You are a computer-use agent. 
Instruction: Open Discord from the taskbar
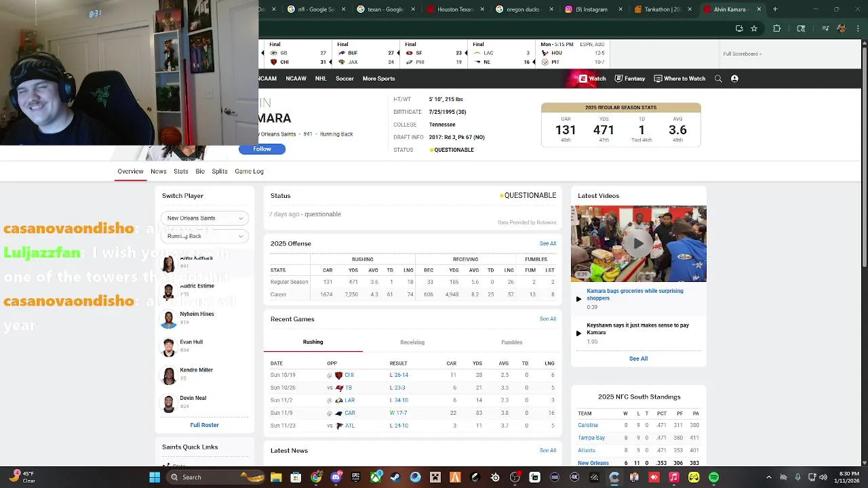click(x=336, y=477)
